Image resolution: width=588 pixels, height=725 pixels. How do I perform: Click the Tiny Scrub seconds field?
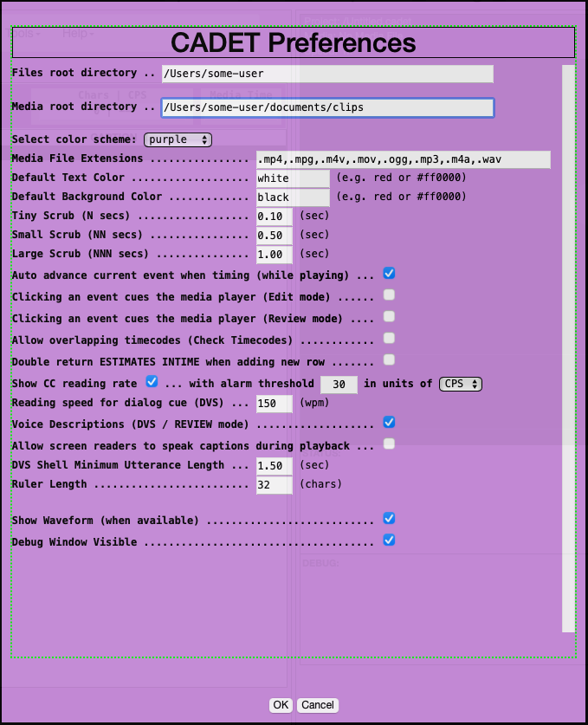click(x=275, y=217)
